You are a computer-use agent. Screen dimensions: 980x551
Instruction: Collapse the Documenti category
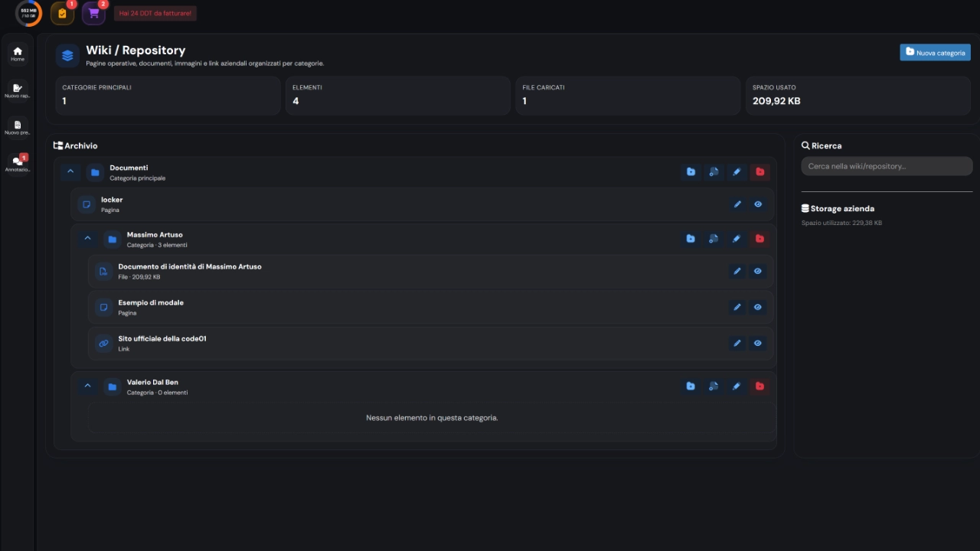tap(70, 172)
